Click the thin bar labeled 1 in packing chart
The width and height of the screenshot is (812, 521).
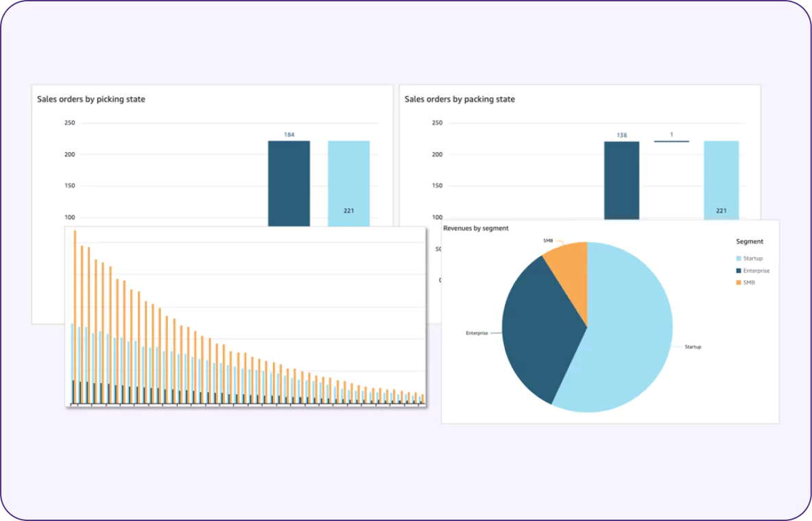coord(671,141)
